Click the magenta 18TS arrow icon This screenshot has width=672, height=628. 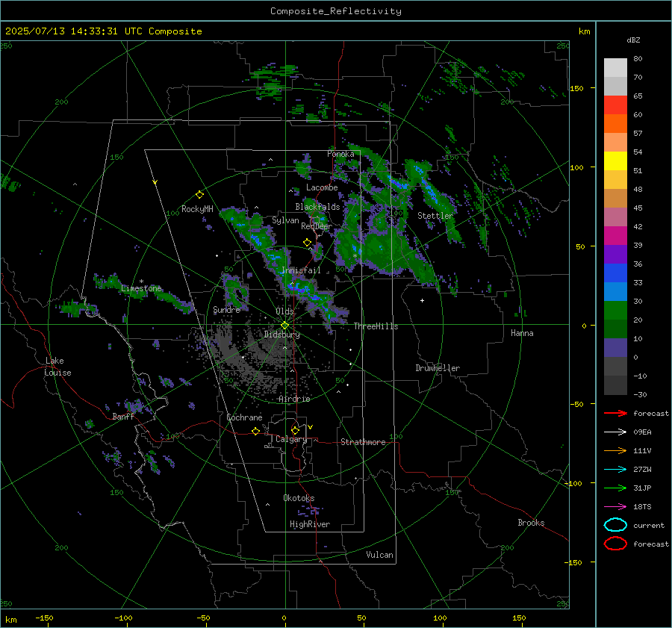pyautogui.click(x=615, y=507)
